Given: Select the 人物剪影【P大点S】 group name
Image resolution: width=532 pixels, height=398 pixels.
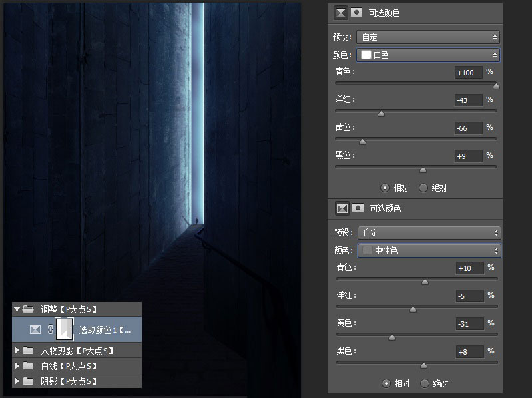Looking at the screenshot, I should coord(77,351).
